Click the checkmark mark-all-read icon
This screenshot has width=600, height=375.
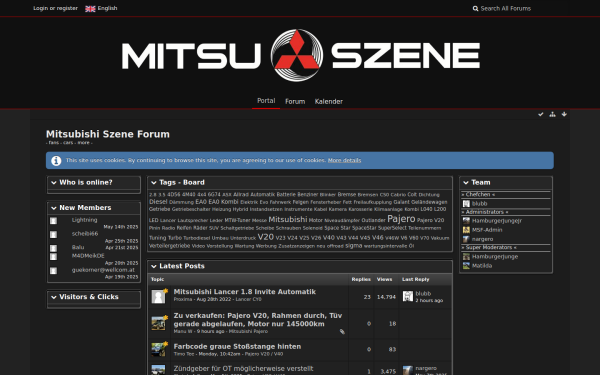tap(541, 114)
